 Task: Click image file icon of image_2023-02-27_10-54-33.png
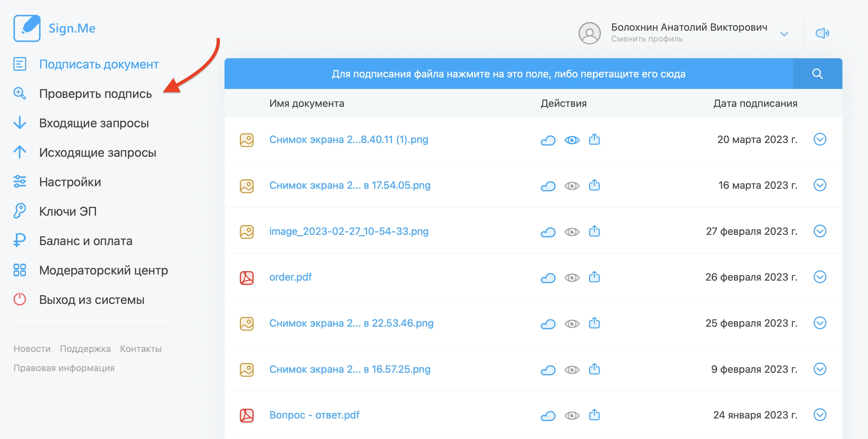tap(247, 232)
